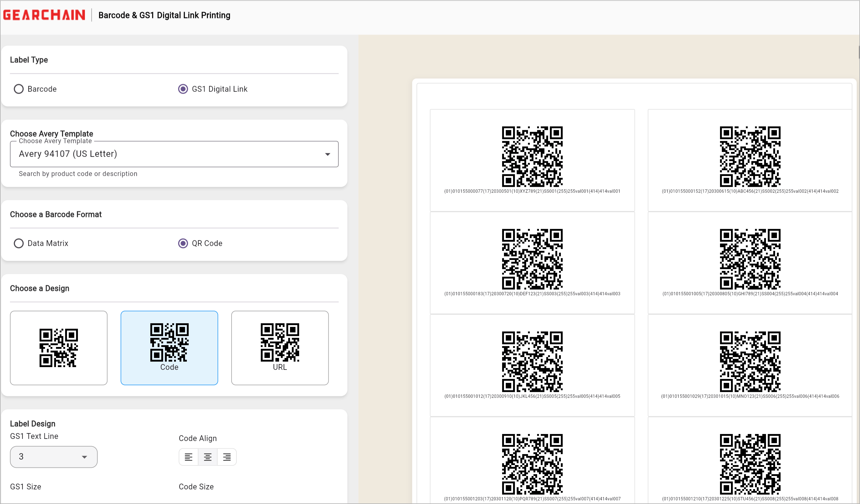Select the QR design labeled URL
This screenshot has height=504, width=860.
pos(280,348)
